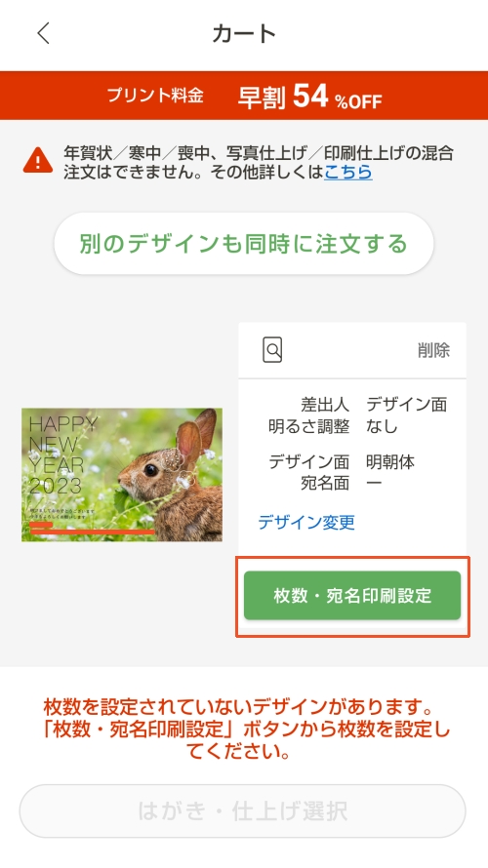The image size is (488, 868).
Task: Click the 明朝体 font value
Action: pyautogui.click(x=390, y=461)
